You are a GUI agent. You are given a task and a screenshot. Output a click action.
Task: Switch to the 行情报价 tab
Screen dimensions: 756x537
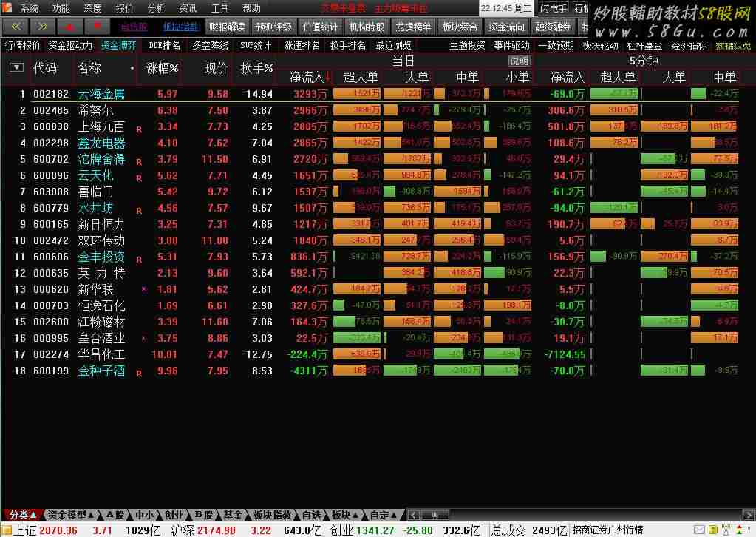22,45
